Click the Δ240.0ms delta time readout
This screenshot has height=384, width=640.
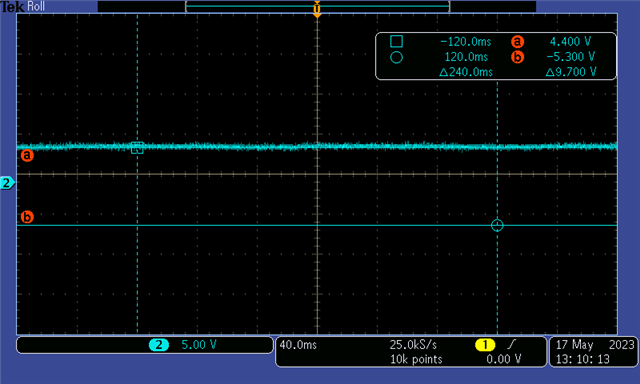pos(466,72)
